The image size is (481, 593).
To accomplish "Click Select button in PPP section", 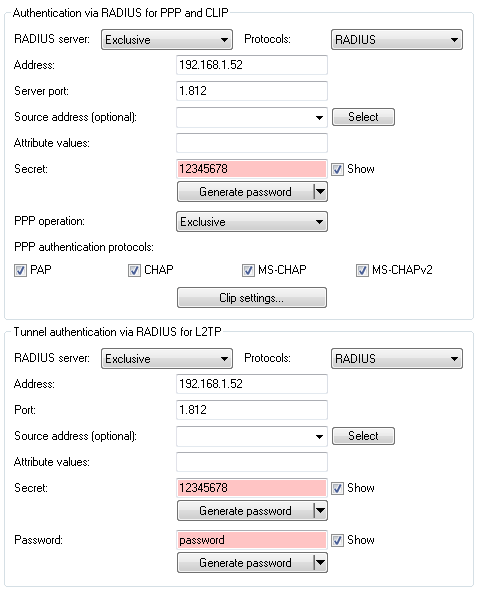I will pos(363,117).
